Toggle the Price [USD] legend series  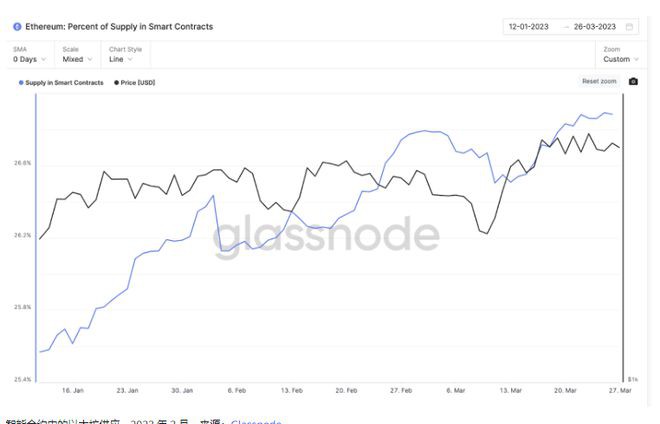click(x=135, y=82)
